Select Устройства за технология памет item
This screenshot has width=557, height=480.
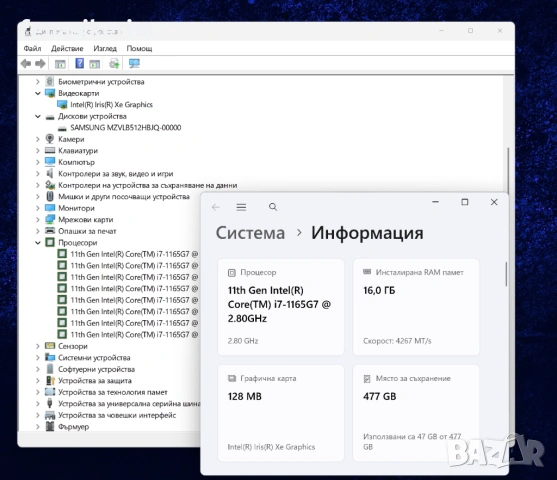tap(113, 392)
